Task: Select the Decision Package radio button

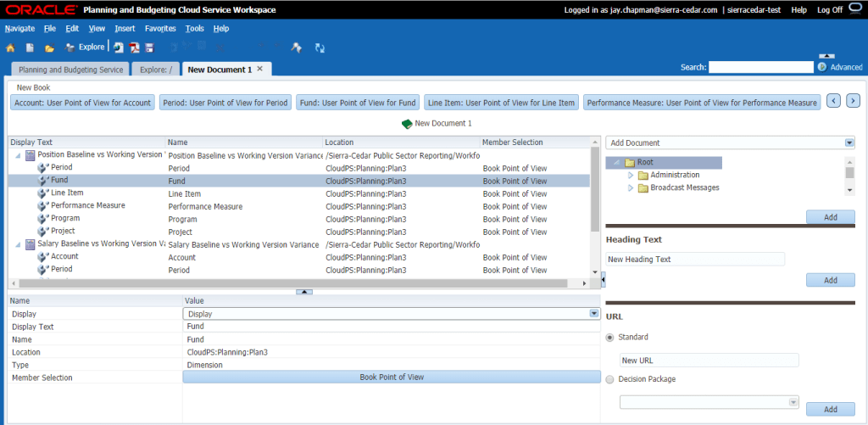Action: [x=610, y=379]
